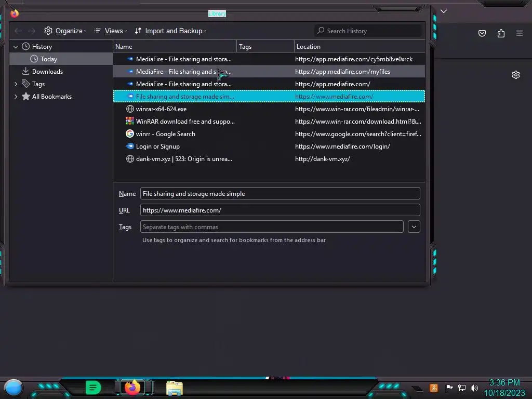Open the Views menu
Viewport: 532px width, 399px height.
point(111,31)
